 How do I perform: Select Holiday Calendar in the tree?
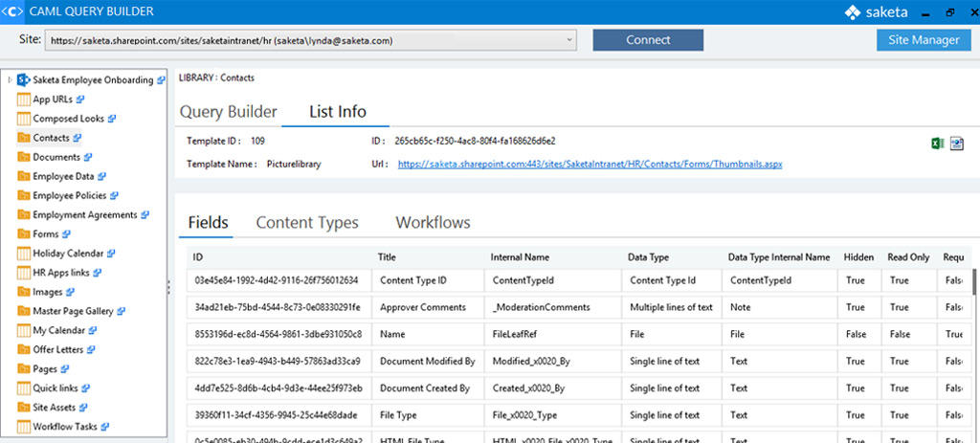(x=68, y=253)
